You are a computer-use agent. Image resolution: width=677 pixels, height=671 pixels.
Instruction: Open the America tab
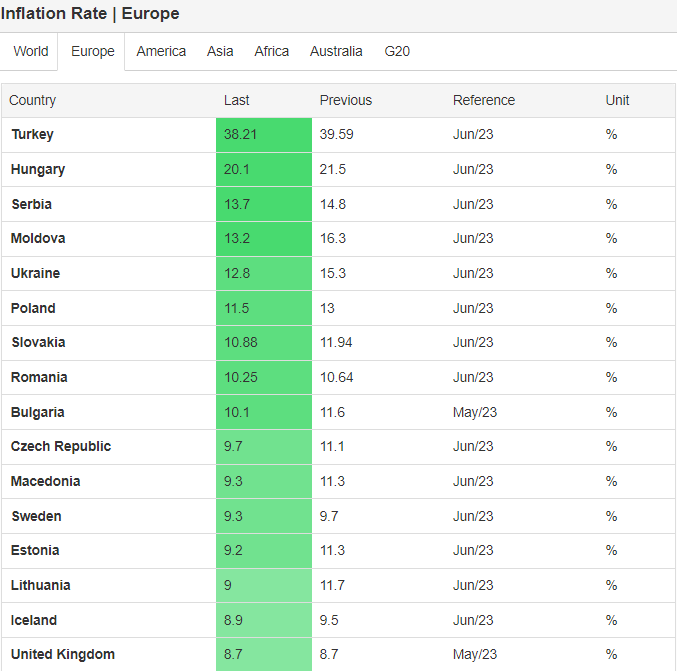pos(161,51)
